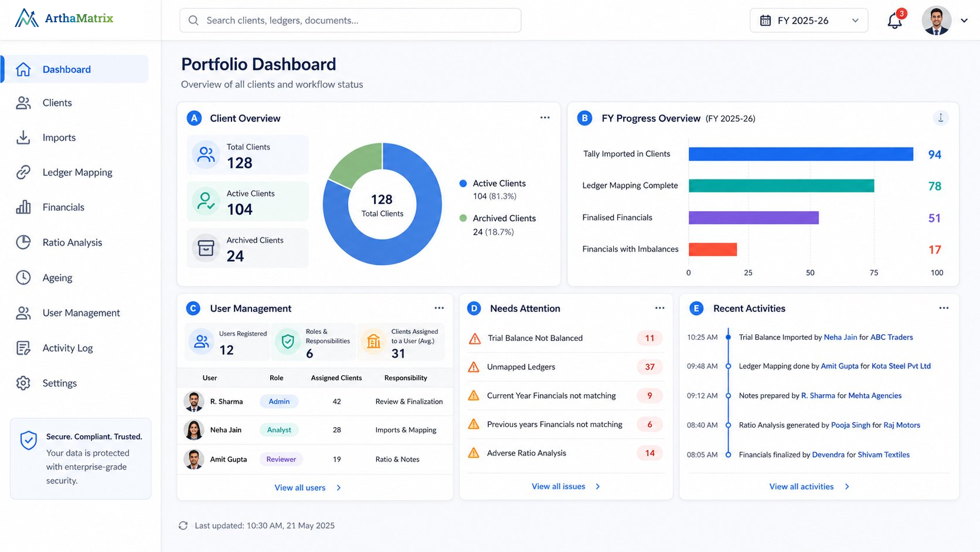Click View all activities link
Screen dimensions: 980x552
point(809,486)
